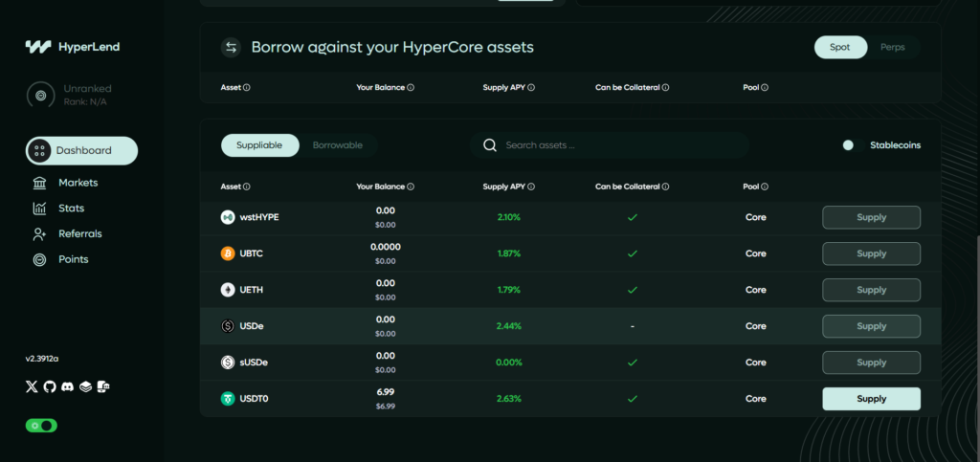The height and width of the screenshot is (462, 980).
Task: Click the Unranked rank badge icon
Action: (x=40, y=95)
